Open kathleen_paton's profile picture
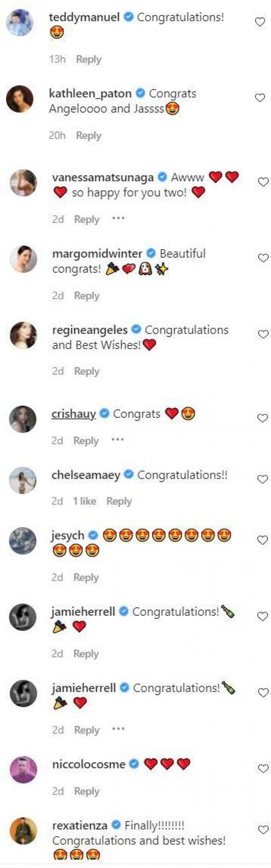271x868 pixels. click(x=20, y=99)
